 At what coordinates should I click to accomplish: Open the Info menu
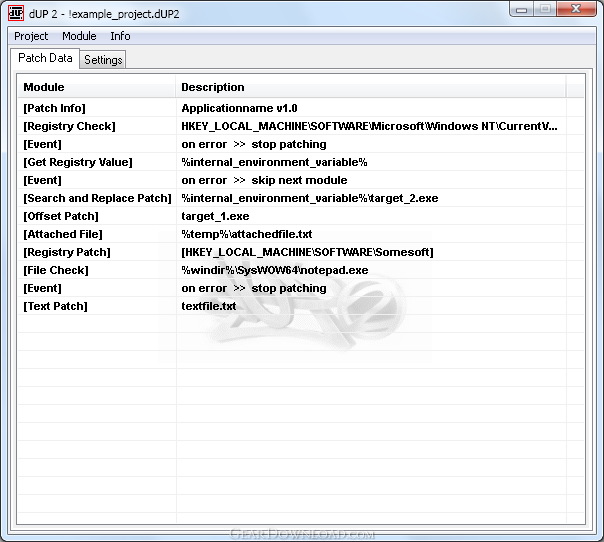pyautogui.click(x=120, y=36)
